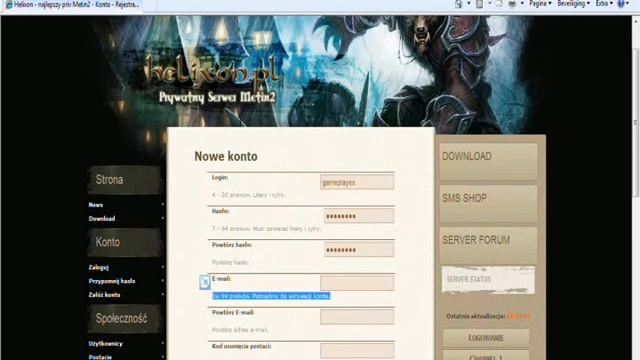Click the blue accelerator icon beside E-mail
The height and width of the screenshot is (360, 640).
[x=205, y=282]
